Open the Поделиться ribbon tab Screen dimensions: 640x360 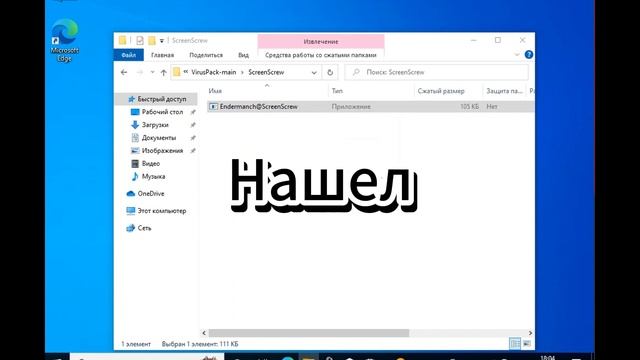point(206,55)
